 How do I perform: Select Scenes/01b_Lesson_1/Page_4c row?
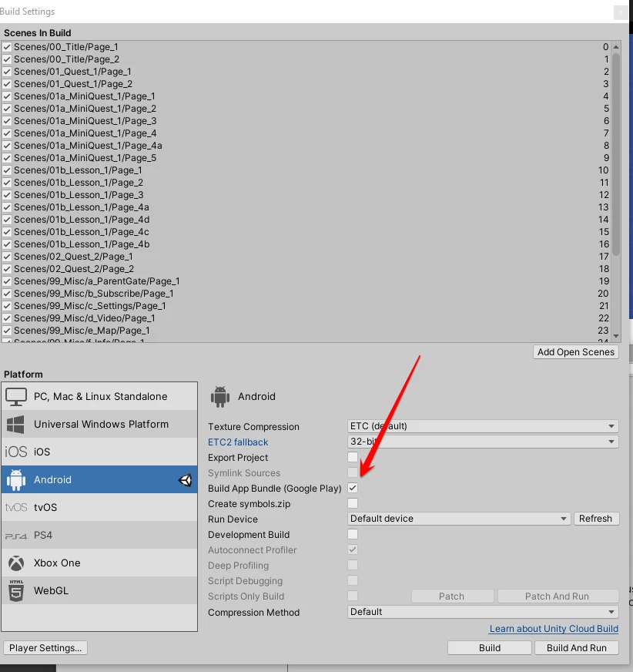pyautogui.click(x=306, y=232)
